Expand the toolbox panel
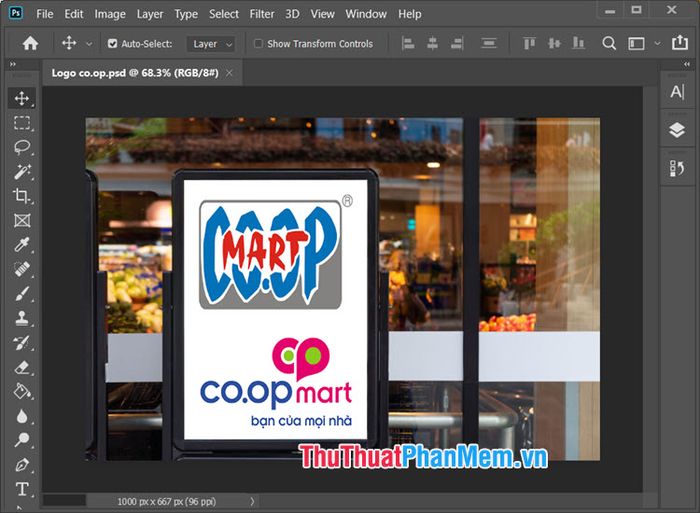 coord(13,64)
